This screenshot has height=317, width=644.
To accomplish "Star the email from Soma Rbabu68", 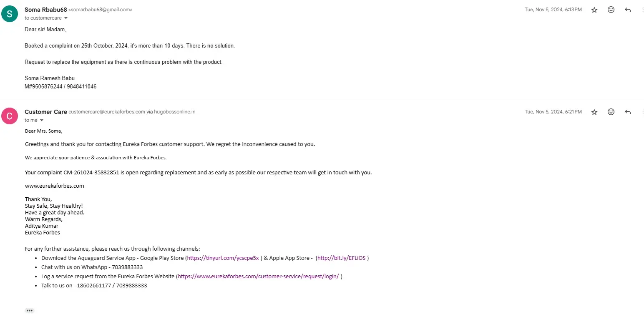I will 594,10.
